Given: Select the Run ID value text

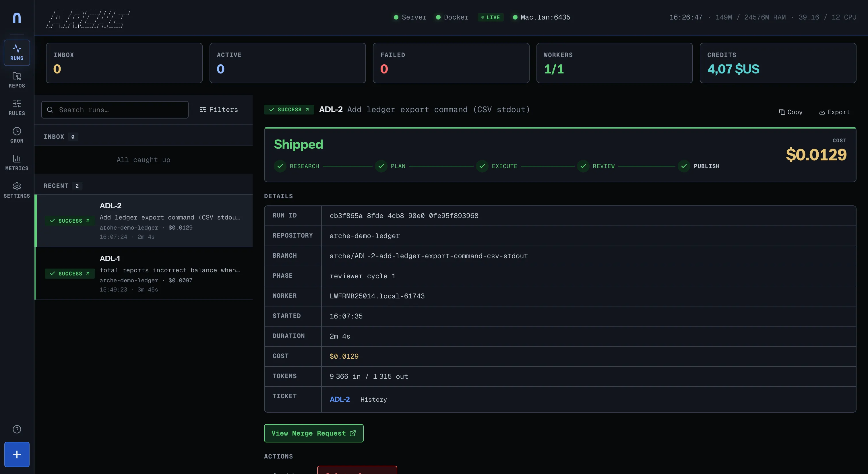Looking at the screenshot, I should pyautogui.click(x=404, y=215).
